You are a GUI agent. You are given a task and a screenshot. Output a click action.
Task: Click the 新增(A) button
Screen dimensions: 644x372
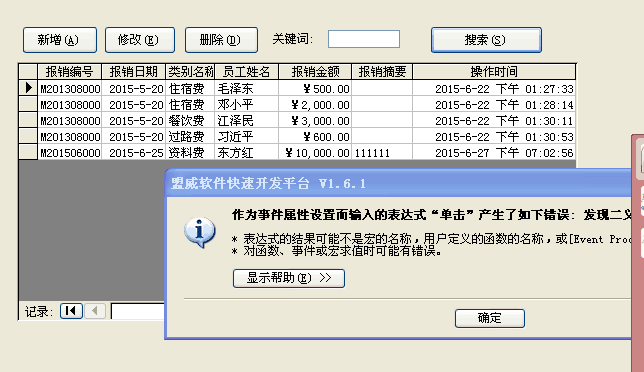click(x=60, y=40)
